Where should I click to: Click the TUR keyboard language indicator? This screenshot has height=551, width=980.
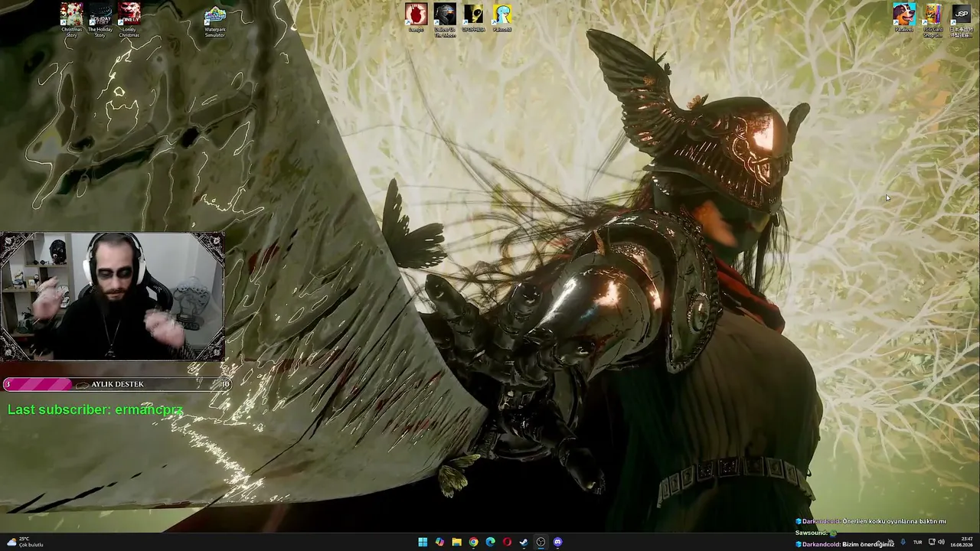coord(917,542)
